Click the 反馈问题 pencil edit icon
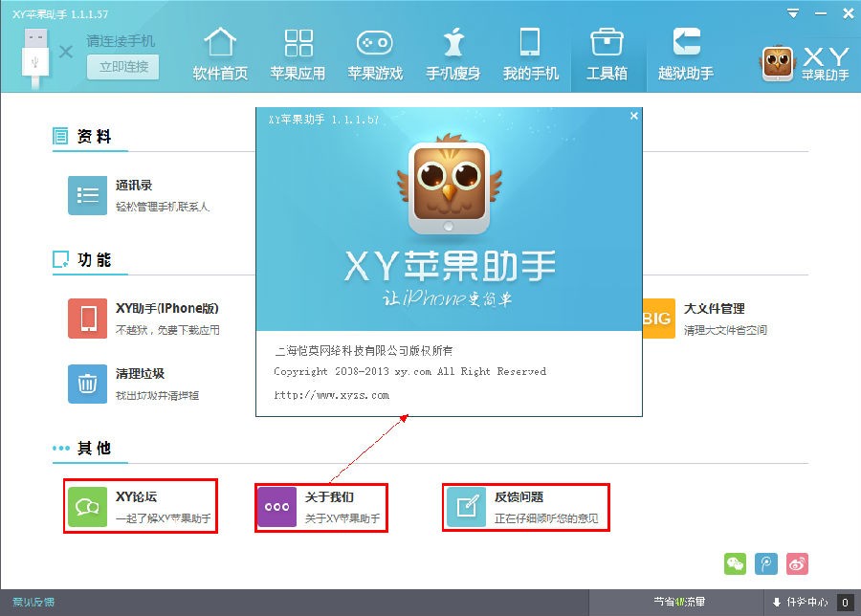This screenshot has width=861, height=616. coord(466,507)
